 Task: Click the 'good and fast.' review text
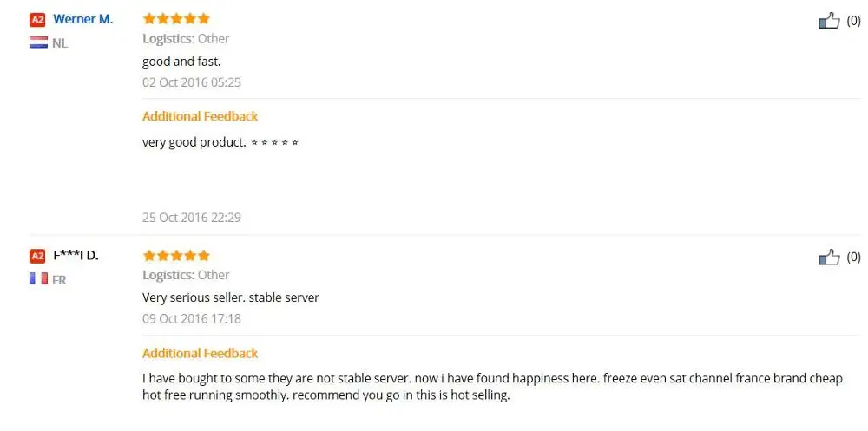click(x=181, y=62)
